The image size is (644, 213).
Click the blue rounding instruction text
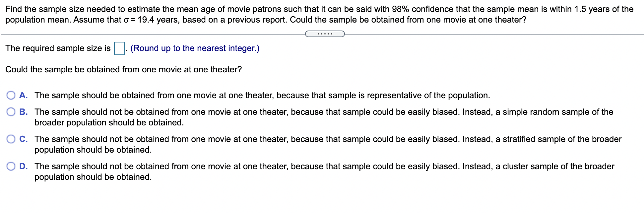tap(195, 48)
